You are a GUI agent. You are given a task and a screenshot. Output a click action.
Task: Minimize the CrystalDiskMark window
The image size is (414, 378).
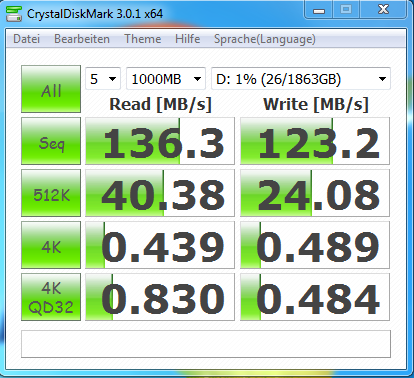[x=319, y=10]
